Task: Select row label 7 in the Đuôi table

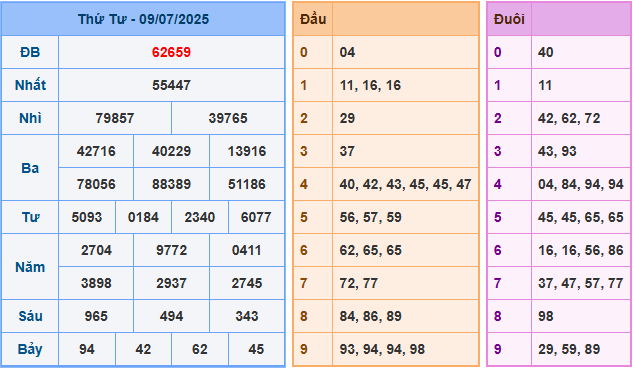Action: [x=497, y=284]
